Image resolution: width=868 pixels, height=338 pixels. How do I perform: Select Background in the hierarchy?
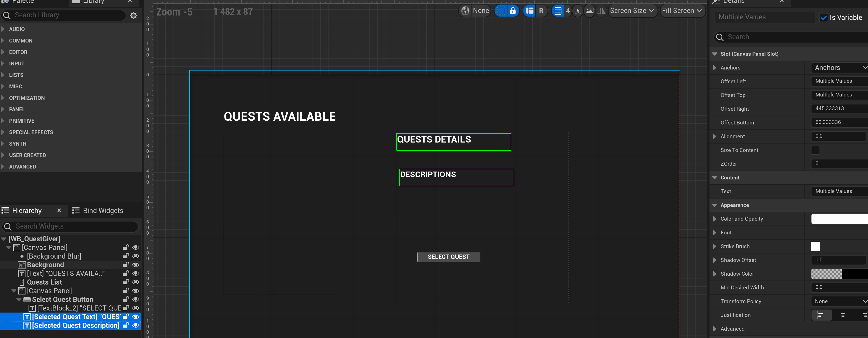click(x=45, y=265)
